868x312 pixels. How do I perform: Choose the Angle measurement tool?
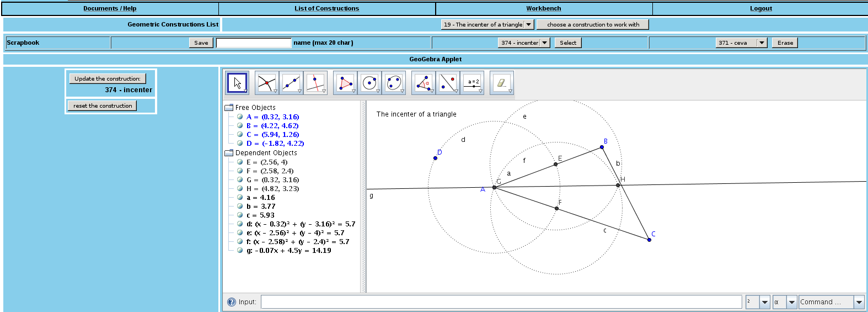coord(423,83)
